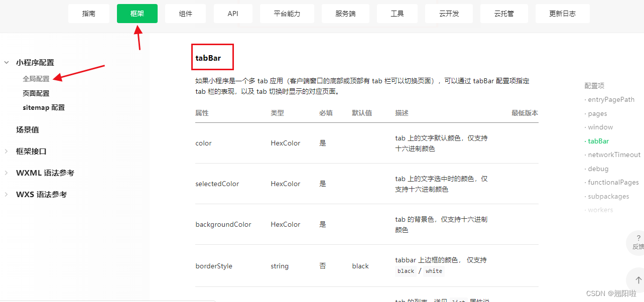Open the API tab
The image size is (644, 302).
click(232, 14)
